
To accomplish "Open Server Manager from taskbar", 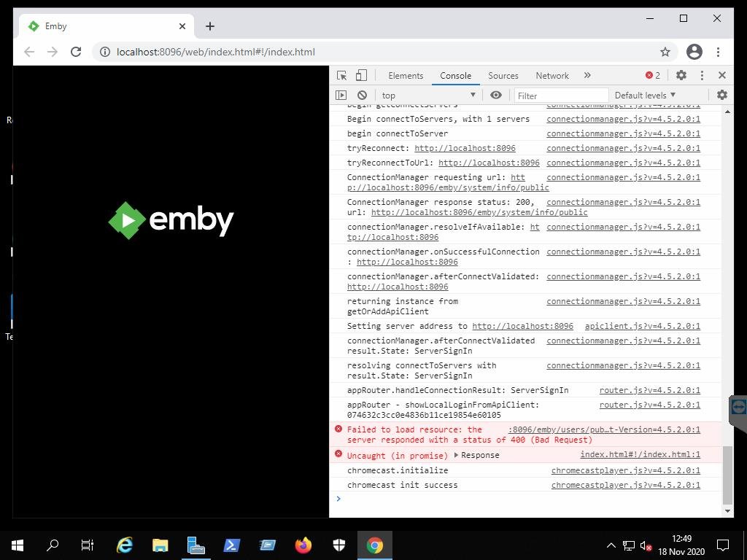I will (x=196, y=545).
